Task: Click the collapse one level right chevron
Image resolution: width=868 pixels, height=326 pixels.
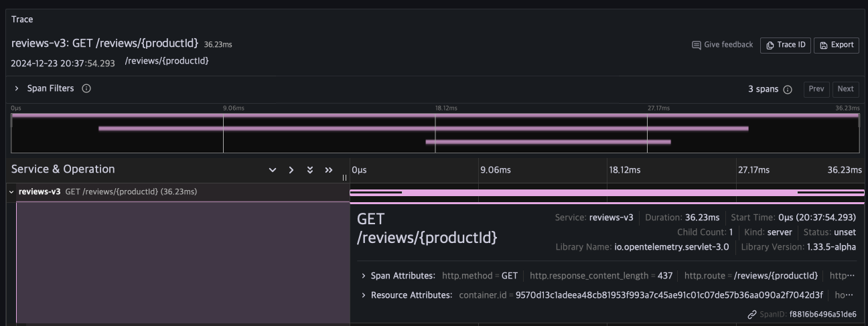Action: 291,170
